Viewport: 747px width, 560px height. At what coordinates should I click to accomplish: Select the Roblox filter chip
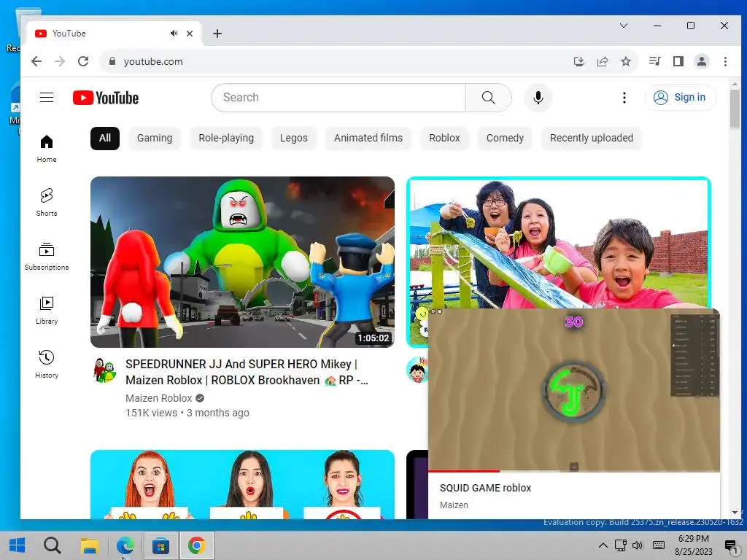click(444, 138)
